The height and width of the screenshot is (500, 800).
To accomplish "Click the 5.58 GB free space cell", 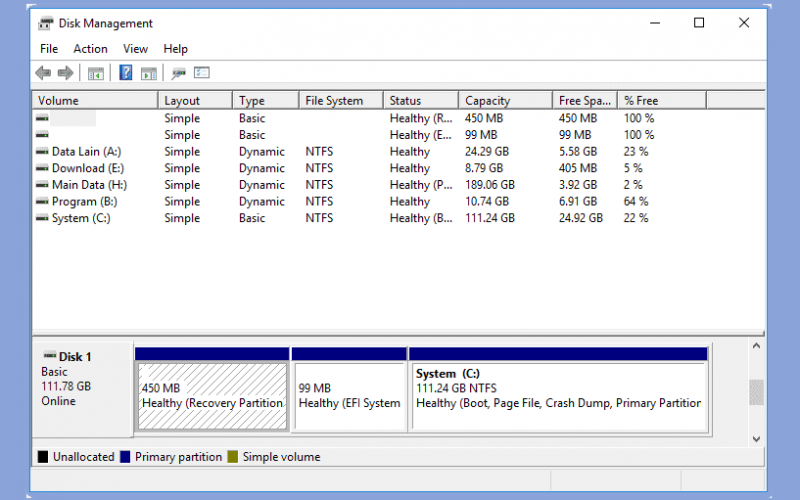I will click(x=578, y=152).
